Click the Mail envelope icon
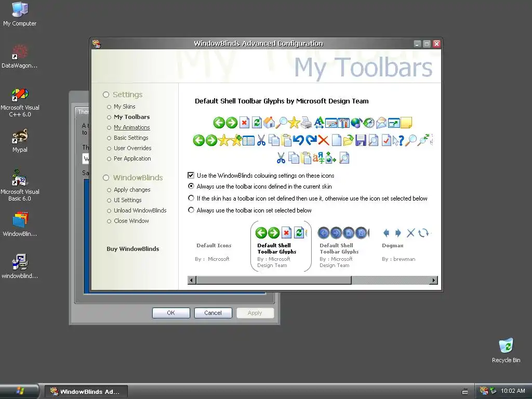 [381, 123]
